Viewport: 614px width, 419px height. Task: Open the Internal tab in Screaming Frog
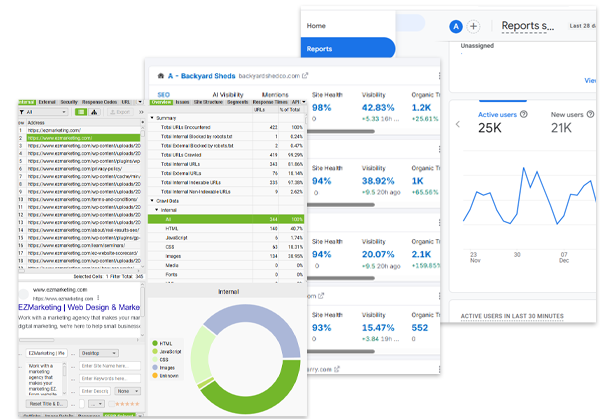coord(27,102)
